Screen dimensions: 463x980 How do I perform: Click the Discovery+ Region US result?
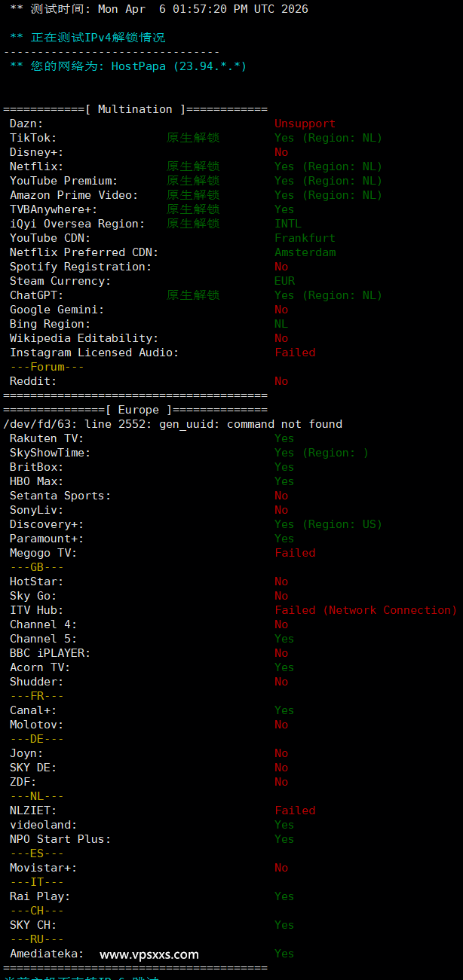click(328, 524)
